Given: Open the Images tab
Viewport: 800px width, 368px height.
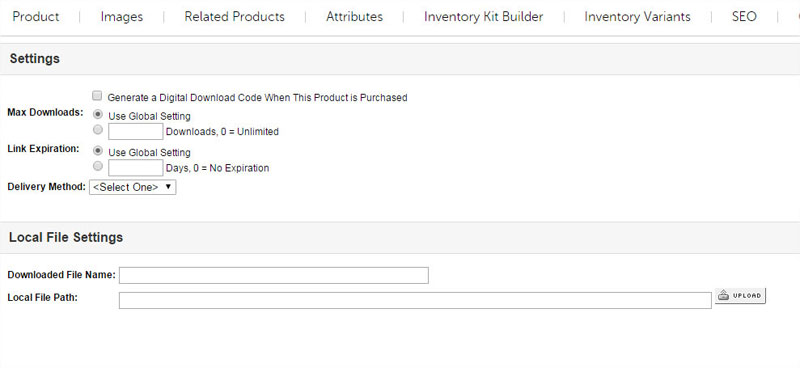Looking at the screenshot, I should 121,17.
